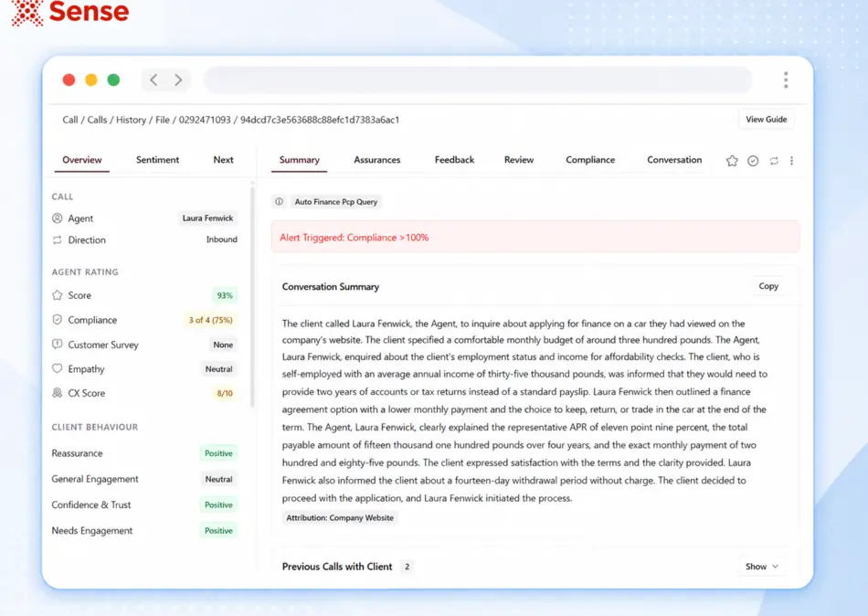Click the Conversation Summary heading
868x616 pixels.
coord(331,286)
